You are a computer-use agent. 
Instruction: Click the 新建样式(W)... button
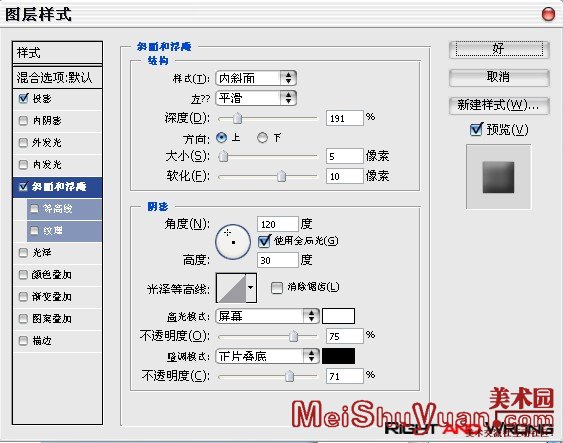coord(499,106)
